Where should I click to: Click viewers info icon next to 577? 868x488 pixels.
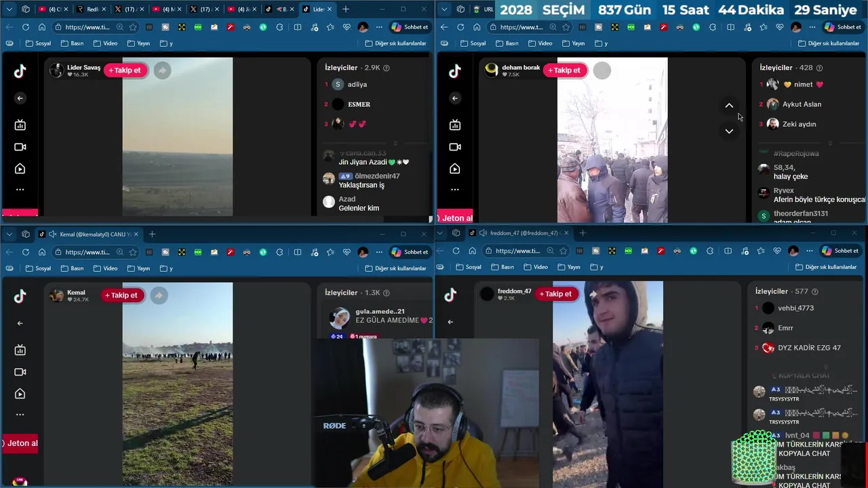click(815, 291)
